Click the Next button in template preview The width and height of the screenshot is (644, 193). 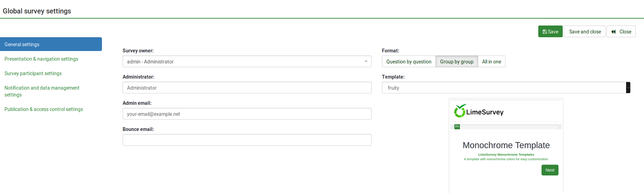550,170
